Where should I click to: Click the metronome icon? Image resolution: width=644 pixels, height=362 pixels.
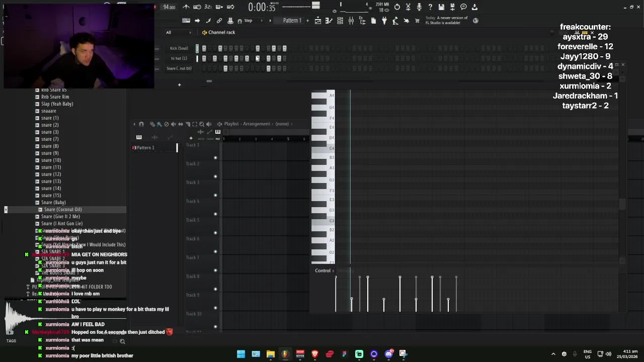point(186,7)
